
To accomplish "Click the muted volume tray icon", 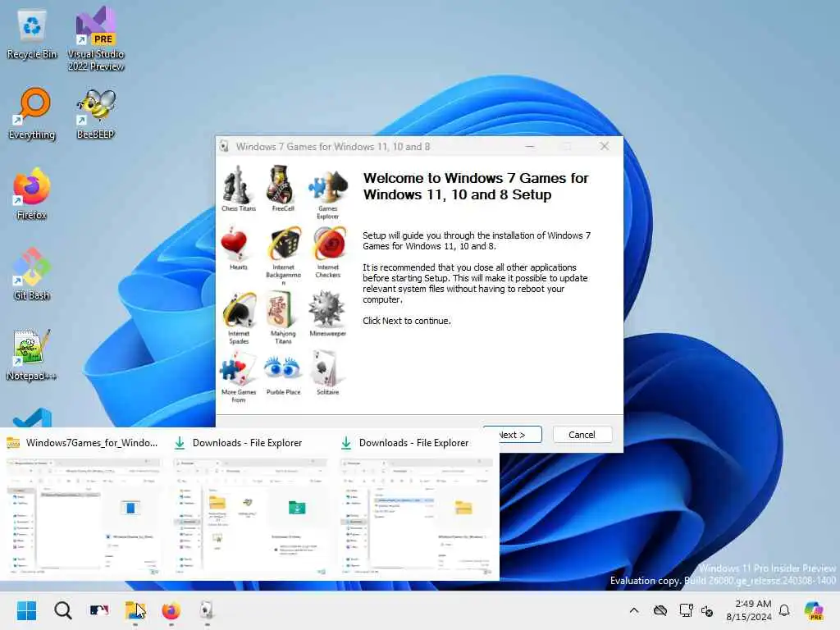I will pos(707,610).
